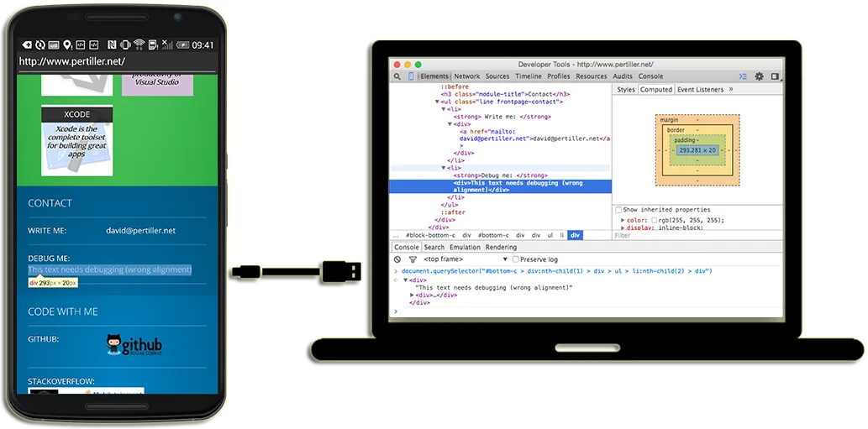Select the highlighted div 'This text needs debugging' row

(x=501, y=186)
